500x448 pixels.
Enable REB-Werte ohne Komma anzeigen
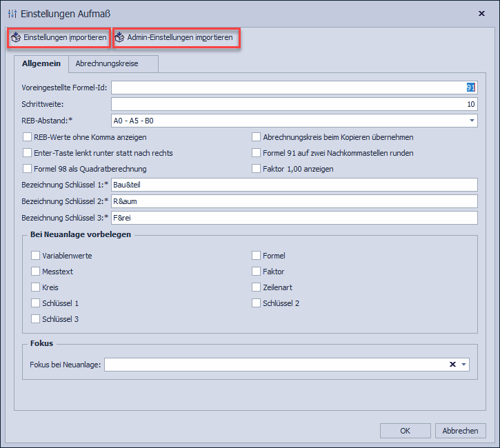(28, 137)
